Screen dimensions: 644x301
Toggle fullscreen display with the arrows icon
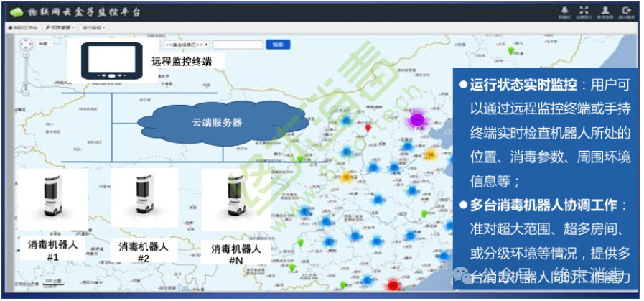click(584, 10)
